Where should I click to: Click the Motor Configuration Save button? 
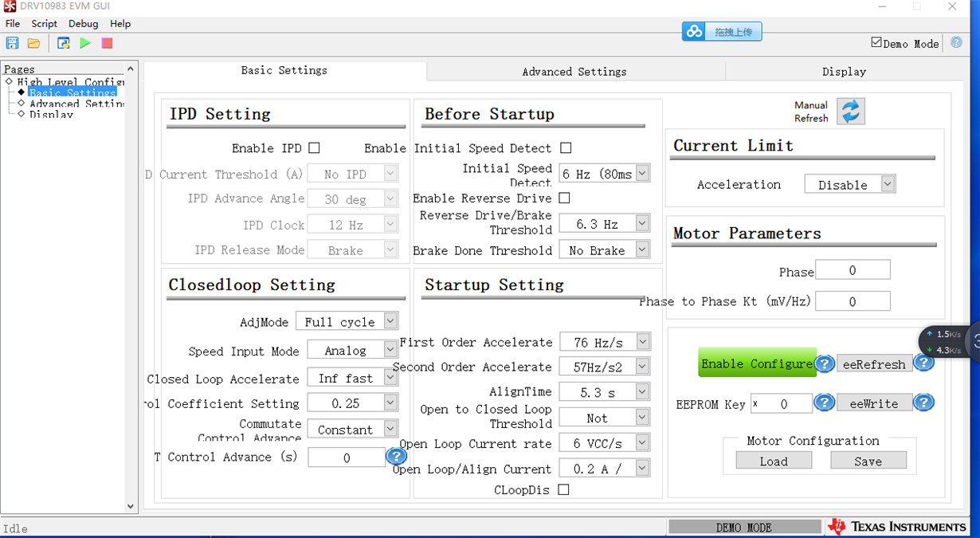868,461
